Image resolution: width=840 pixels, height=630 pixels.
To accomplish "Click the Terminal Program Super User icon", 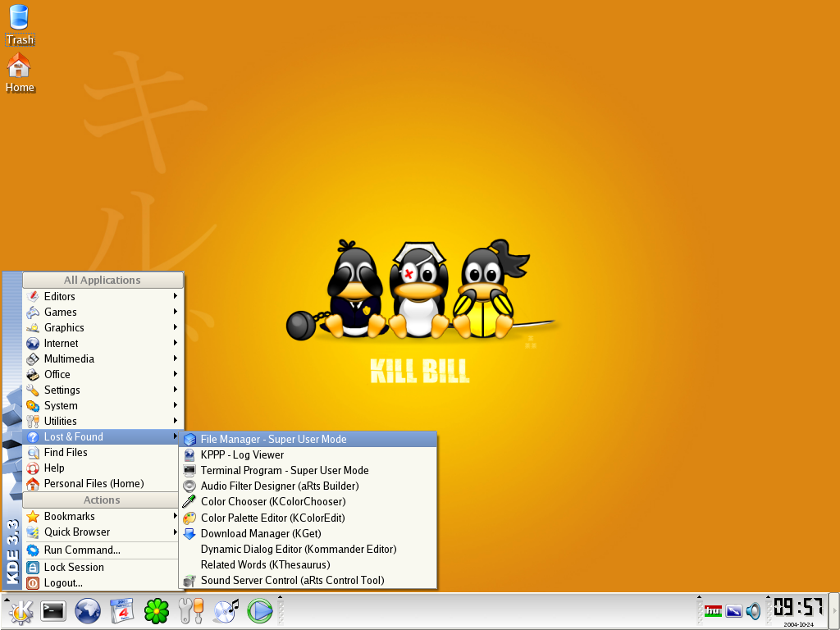I will [189, 470].
